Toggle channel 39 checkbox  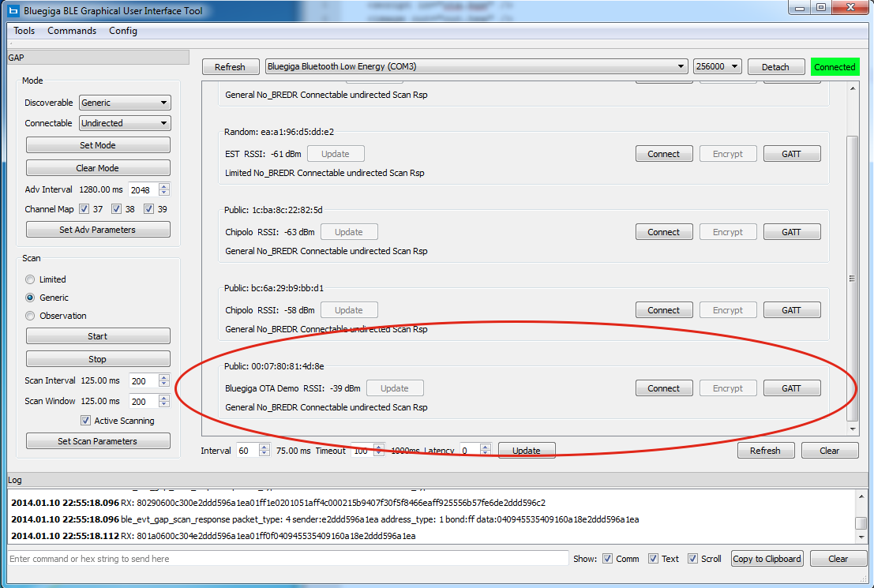(149, 209)
